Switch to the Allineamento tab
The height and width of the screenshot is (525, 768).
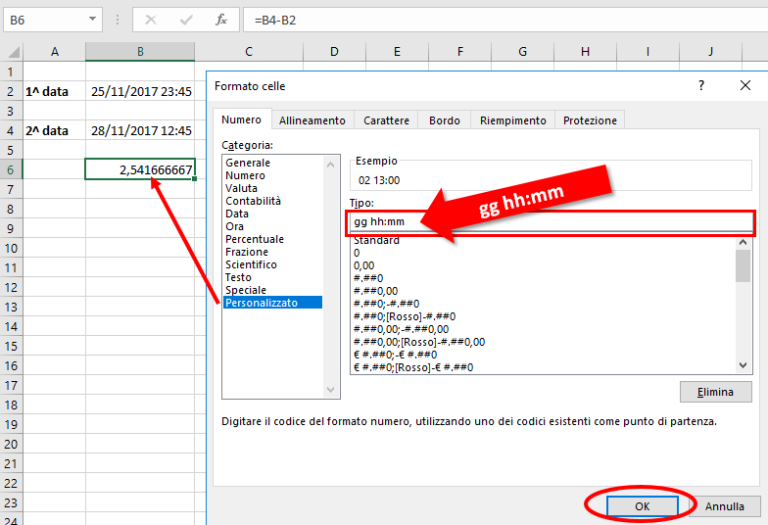click(312, 120)
